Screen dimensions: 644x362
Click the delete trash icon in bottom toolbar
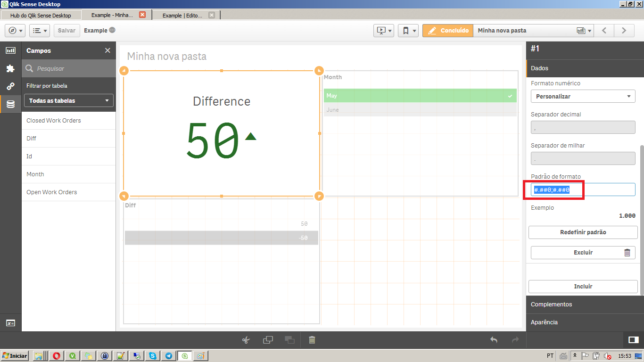click(x=312, y=340)
